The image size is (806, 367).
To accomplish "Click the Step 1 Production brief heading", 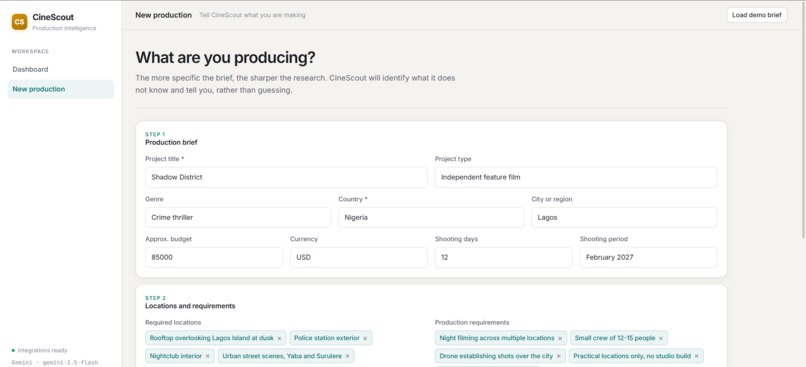I will point(171,142).
